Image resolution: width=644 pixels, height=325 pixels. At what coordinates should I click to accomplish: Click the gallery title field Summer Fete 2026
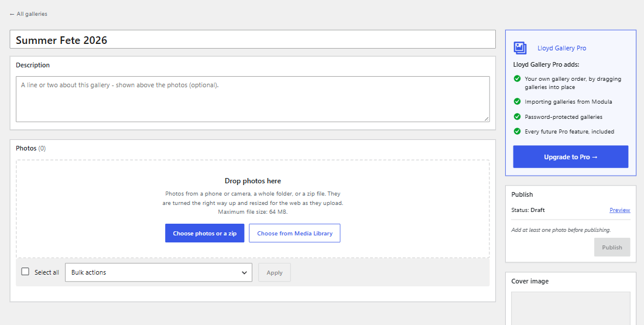coord(252,40)
